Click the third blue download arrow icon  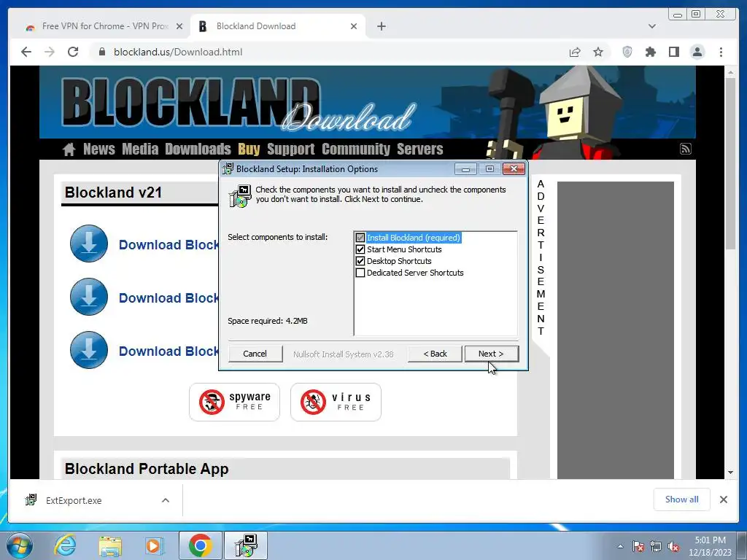coord(89,350)
